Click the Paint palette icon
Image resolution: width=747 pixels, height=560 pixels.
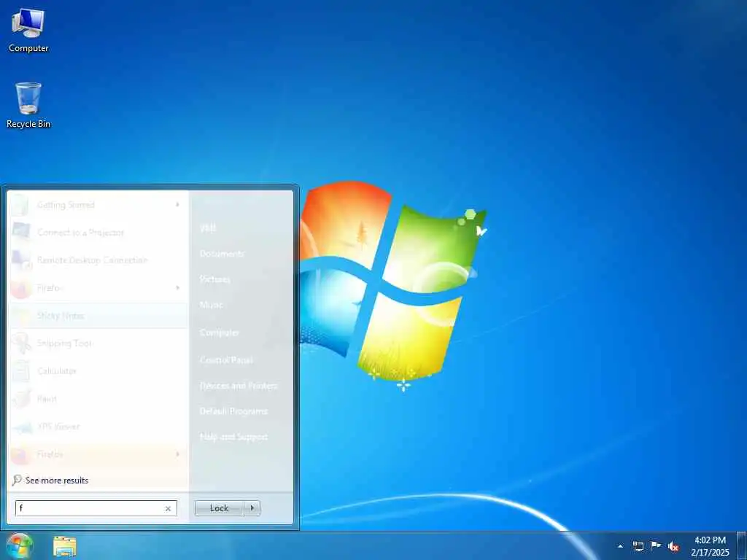[21, 399]
